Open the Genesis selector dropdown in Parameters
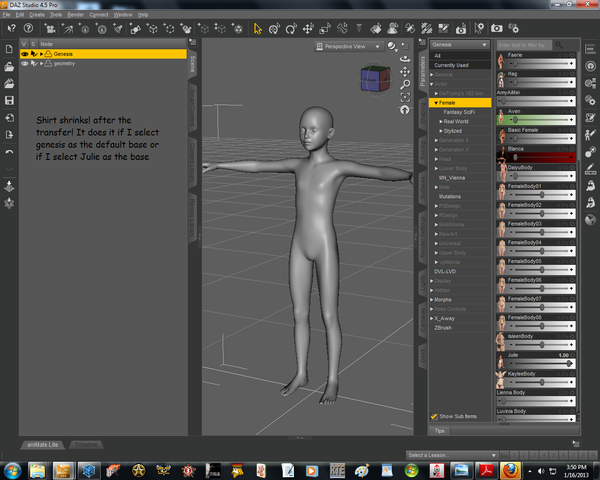Viewport: 600px width, 480px height. pos(460,45)
